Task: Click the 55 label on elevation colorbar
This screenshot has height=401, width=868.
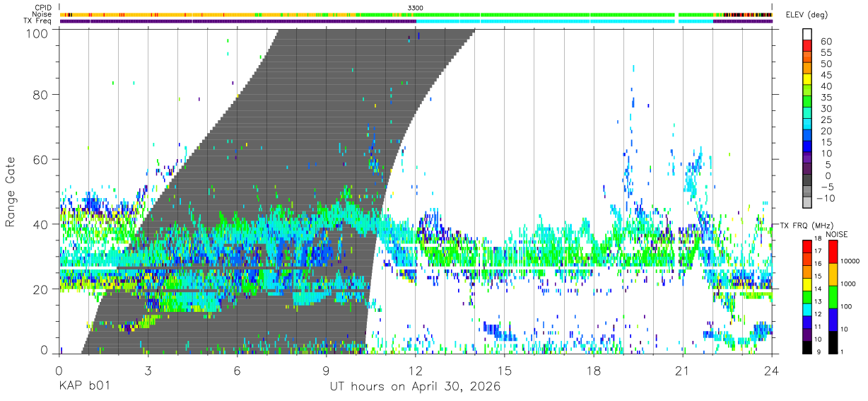Action: coord(826,52)
